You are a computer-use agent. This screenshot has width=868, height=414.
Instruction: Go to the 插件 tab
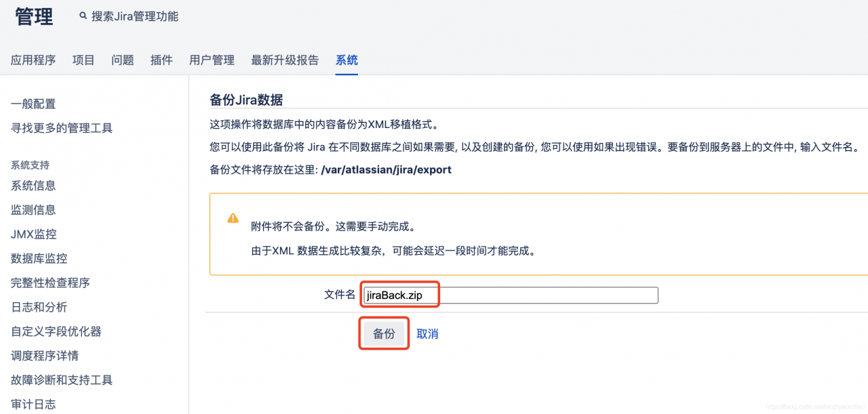tap(161, 60)
